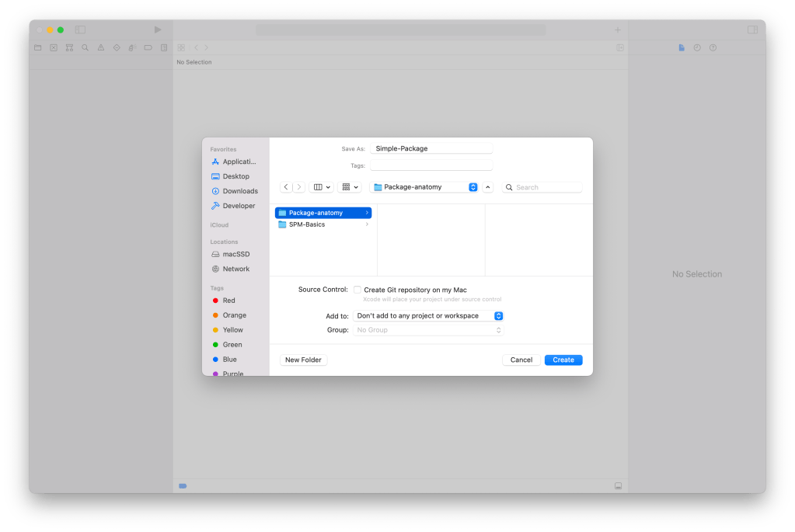This screenshot has width=795, height=532.
Task: Open the Issue navigator warning icon
Action: click(x=100, y=47)
